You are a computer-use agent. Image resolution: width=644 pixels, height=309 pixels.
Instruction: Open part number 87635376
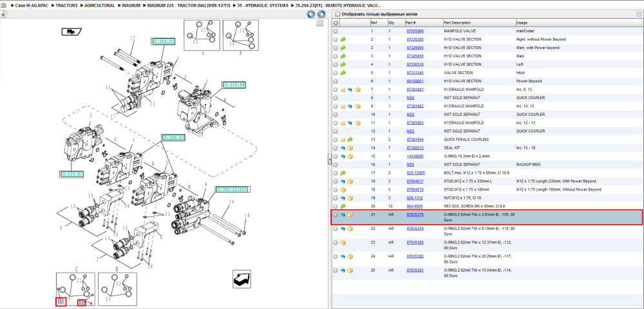415,214
